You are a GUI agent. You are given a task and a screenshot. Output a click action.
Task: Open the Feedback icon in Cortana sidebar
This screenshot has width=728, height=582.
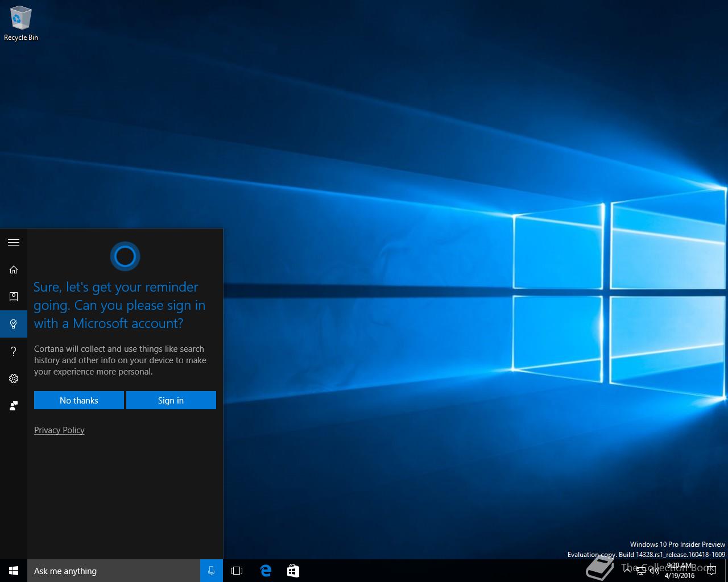(14, 406)
